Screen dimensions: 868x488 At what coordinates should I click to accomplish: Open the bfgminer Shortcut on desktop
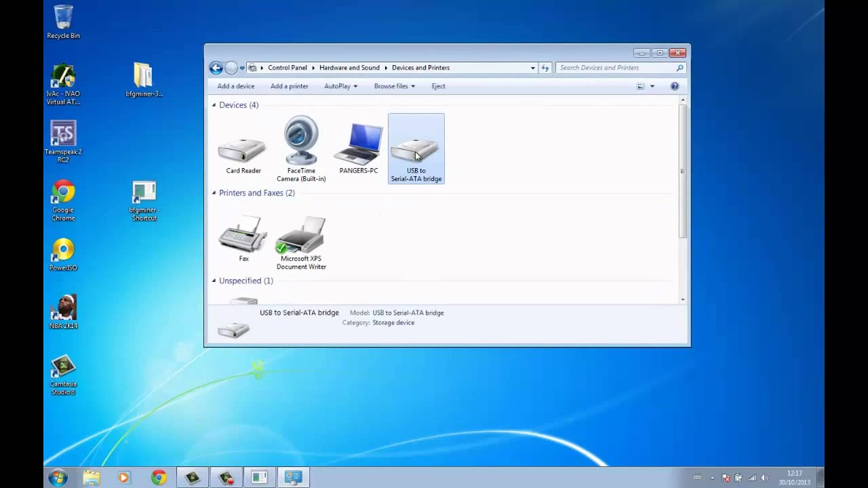144,201
